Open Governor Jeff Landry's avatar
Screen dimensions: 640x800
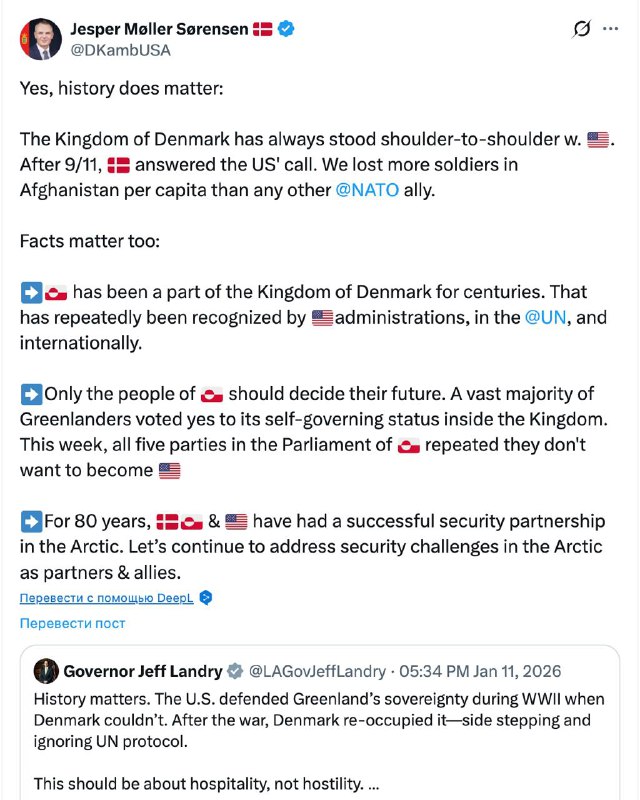coord(45,671)
